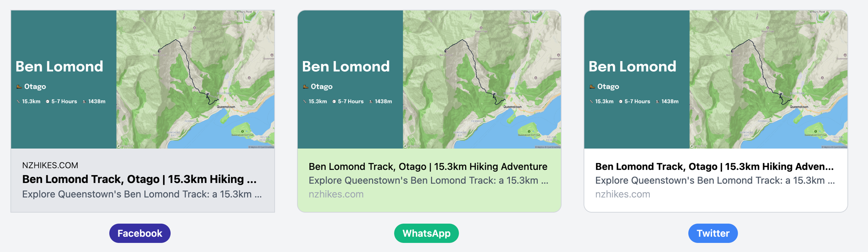Click the Mapbox logo on WhatsApp preview map
This screenshot has width=868, height=252.
coord(412,146)
